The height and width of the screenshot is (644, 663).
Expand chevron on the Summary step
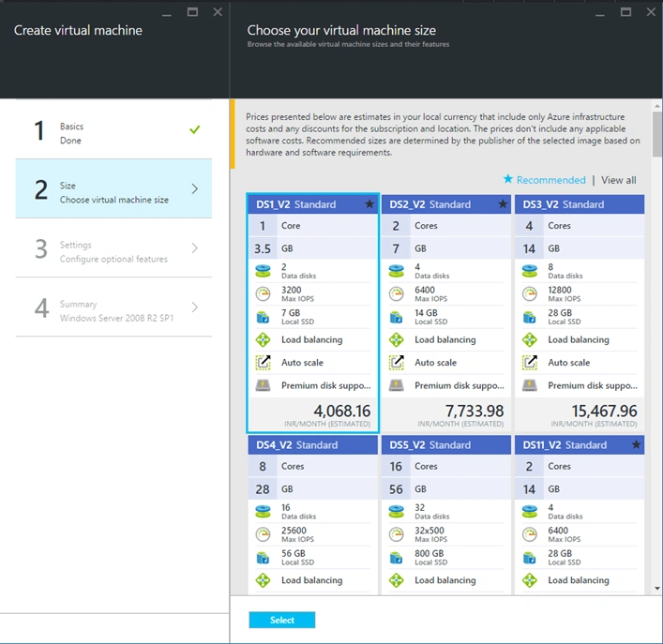pos(194,307)
